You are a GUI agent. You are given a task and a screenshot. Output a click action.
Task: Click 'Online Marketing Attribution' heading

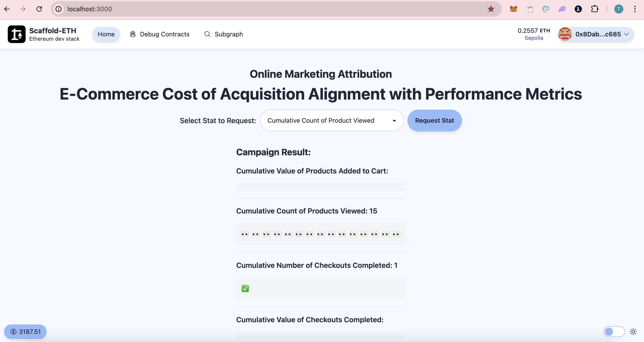[x=321, y=74]
